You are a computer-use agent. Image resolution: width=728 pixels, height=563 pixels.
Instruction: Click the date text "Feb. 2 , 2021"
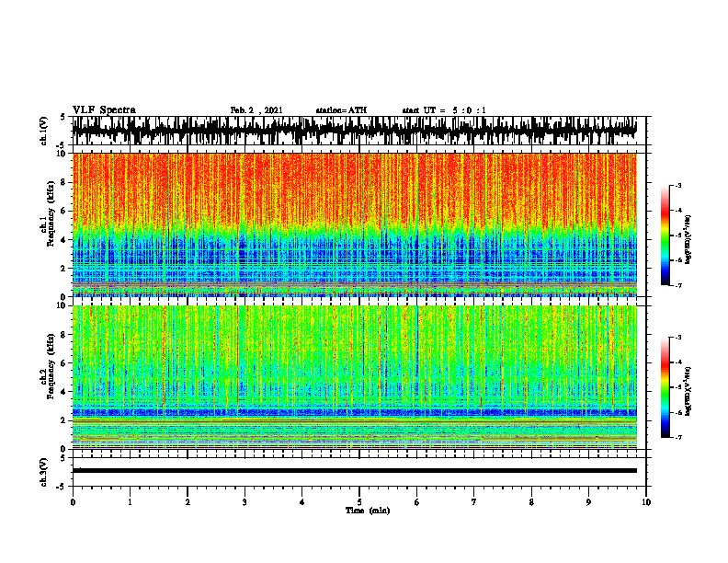[x=256, y=110]
